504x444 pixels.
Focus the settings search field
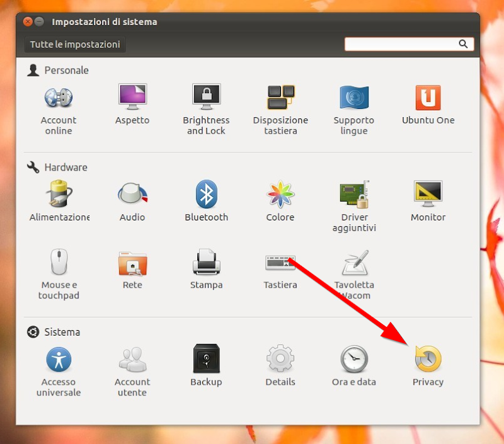[409, 44]
